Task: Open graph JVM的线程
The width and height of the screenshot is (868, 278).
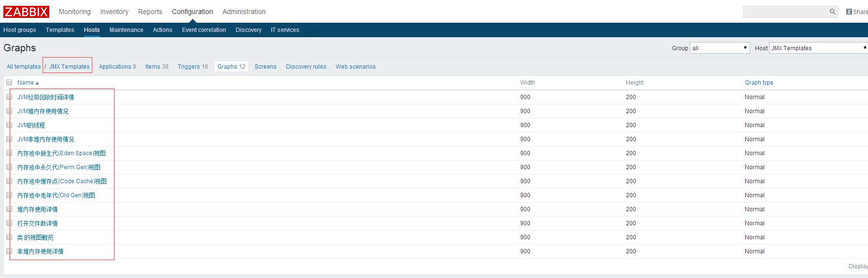Action: click(31, 125)
